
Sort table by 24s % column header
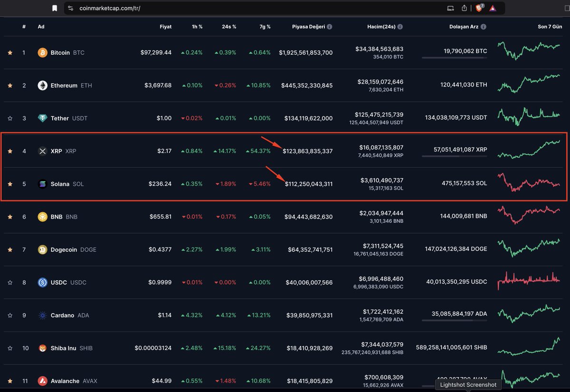[x=228, y=27]
